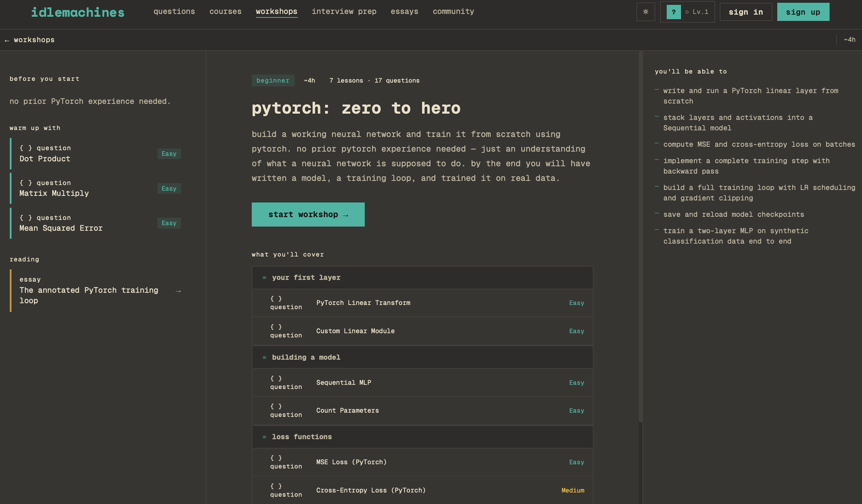Open the Sequential MLP question
Viewport: 862px width, 504px height.
(422, 383)
